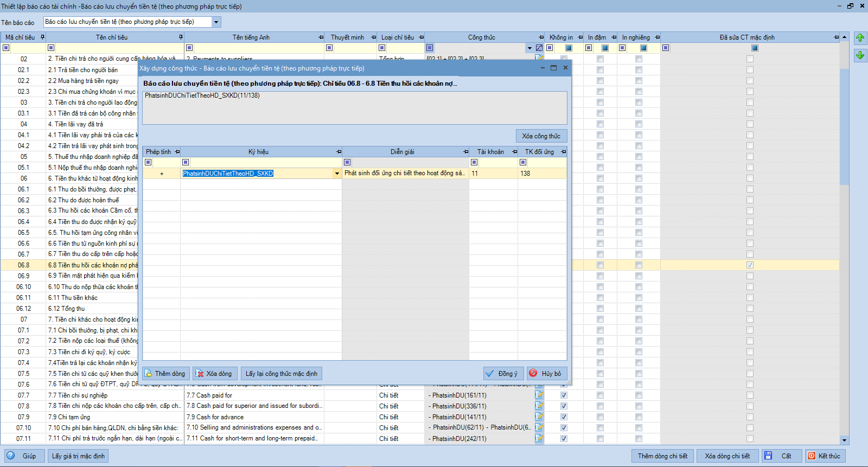Pin the In nghiêng column

[657, 37]
